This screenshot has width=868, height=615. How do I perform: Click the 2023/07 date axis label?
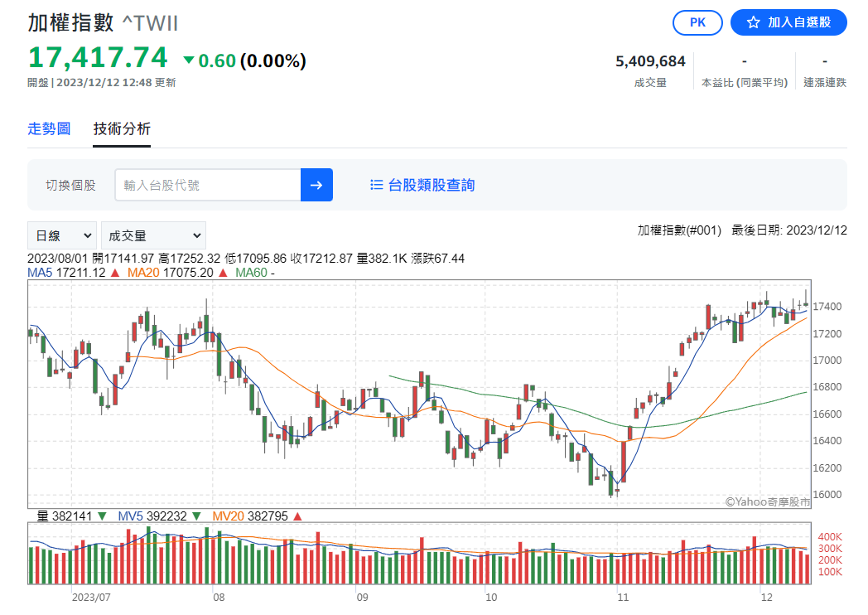[x=90, y=596]
